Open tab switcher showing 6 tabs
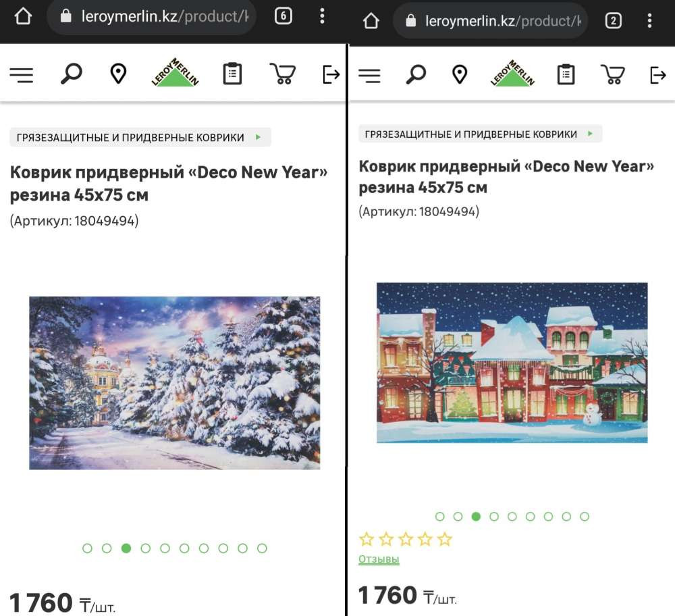The width and height of the screenshot is (675, 616). pyautogui.click(x=283, y=16)
